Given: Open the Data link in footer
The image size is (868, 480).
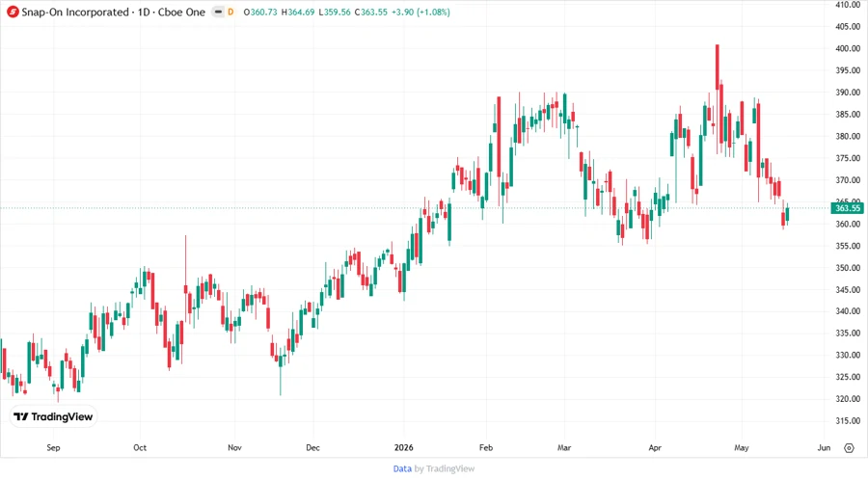Looking at the screenshot, I should (x=402, y=469).
